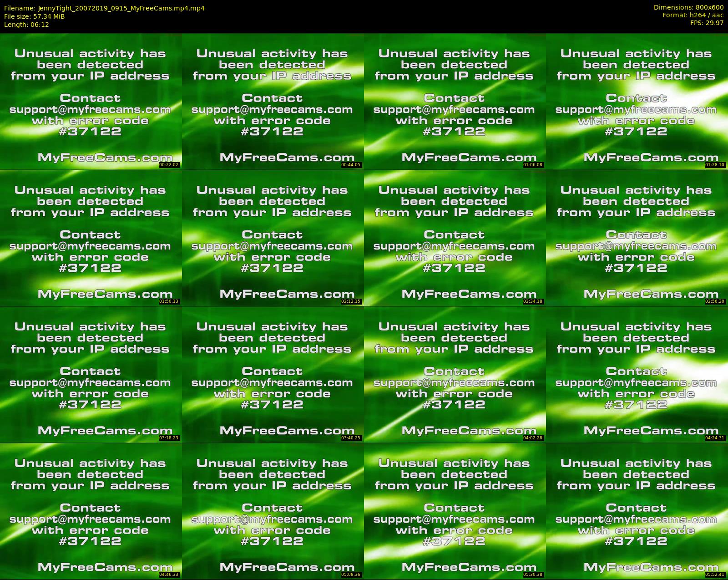Select the 'Dimensions: 800x600' text
The height and width of the screenshot is (580, 728).
pos(688,7)
